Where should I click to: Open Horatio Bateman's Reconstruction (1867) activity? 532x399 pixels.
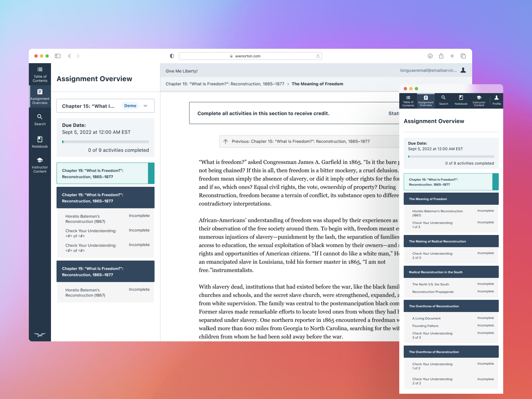[x=85, y=219]
